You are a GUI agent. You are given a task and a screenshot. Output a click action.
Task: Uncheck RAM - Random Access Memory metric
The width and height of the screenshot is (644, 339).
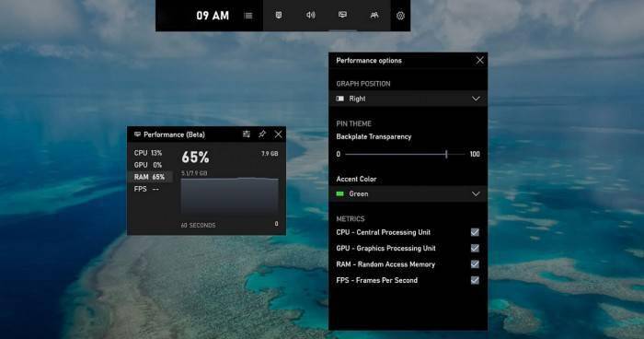coord(475,264)
